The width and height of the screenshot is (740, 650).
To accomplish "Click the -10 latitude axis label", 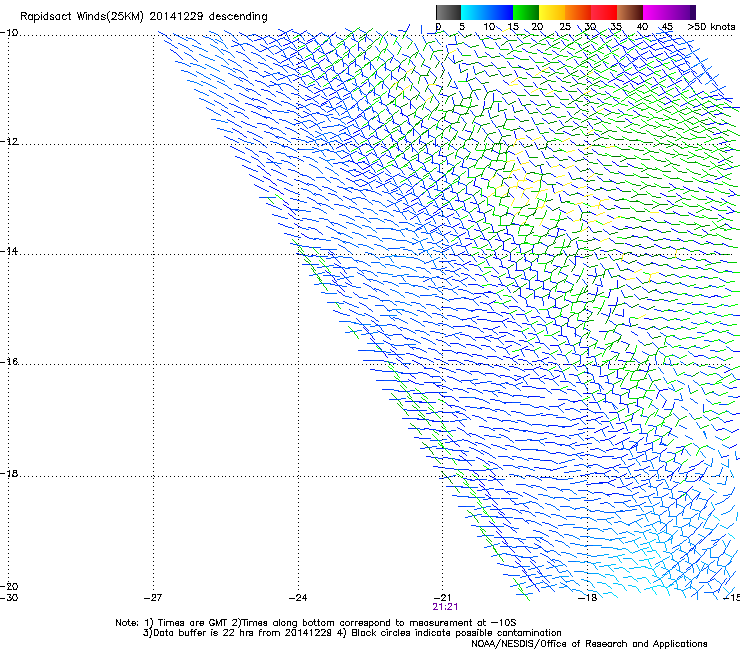I will (9, 32).
